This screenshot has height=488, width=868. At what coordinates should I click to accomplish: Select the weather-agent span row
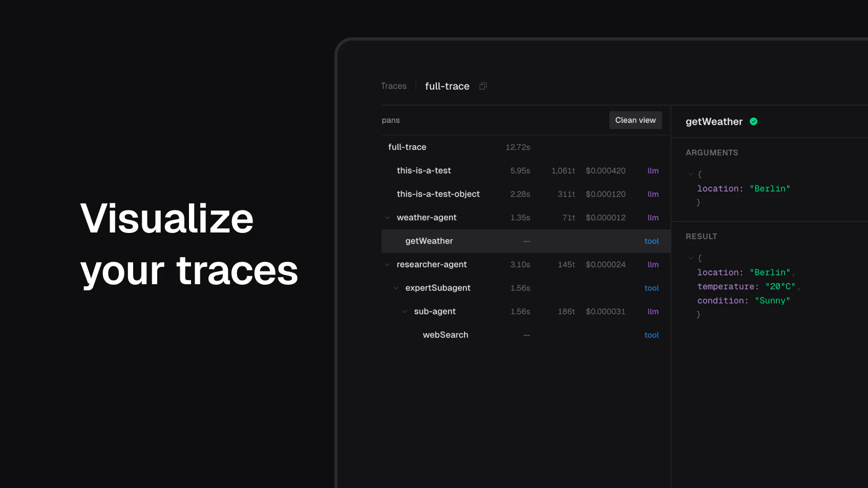click(x=526, y=218)
